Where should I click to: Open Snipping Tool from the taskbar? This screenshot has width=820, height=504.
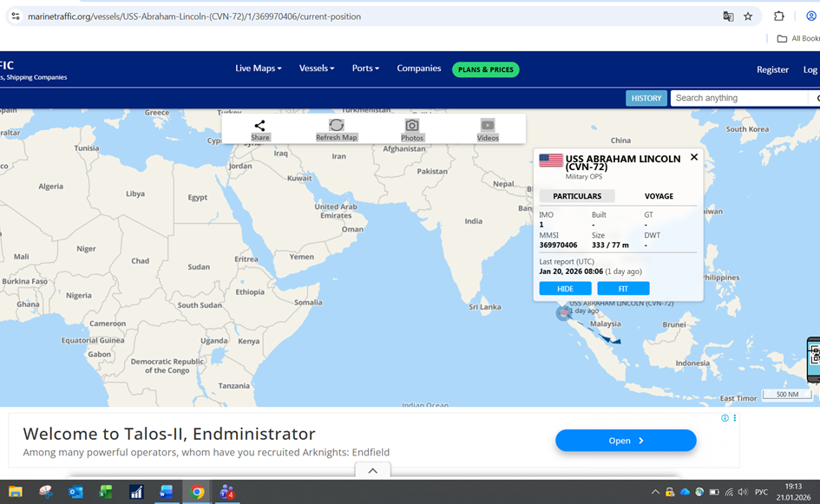point(45,492)
